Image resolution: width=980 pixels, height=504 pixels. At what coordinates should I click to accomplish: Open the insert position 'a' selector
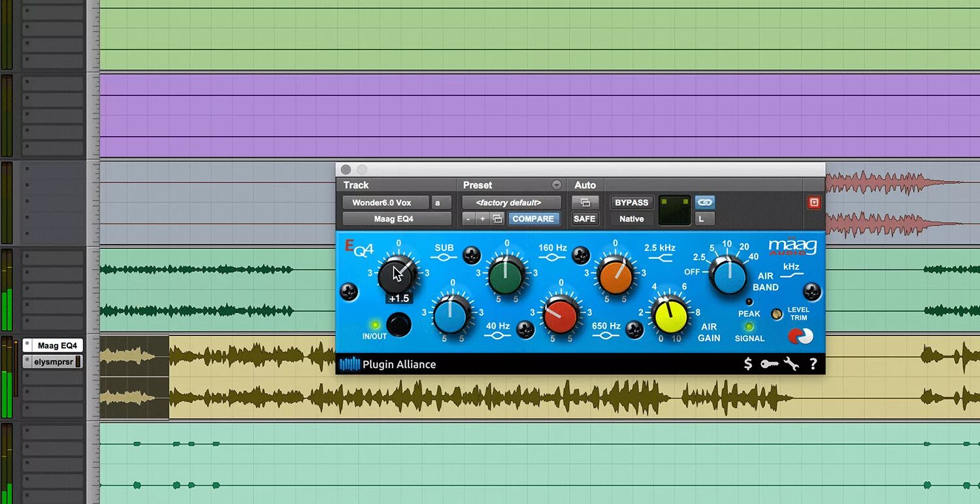tap(441, 202)
